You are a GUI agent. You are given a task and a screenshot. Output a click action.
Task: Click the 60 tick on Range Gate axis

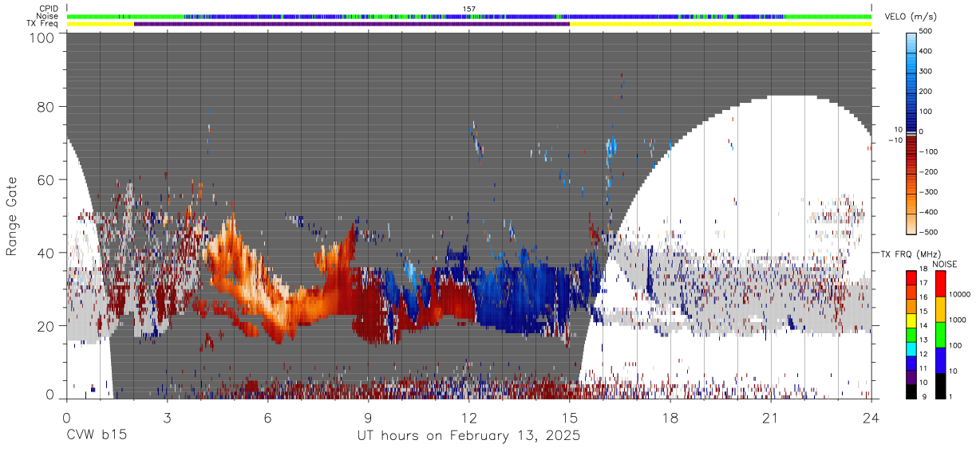point(45,179)
